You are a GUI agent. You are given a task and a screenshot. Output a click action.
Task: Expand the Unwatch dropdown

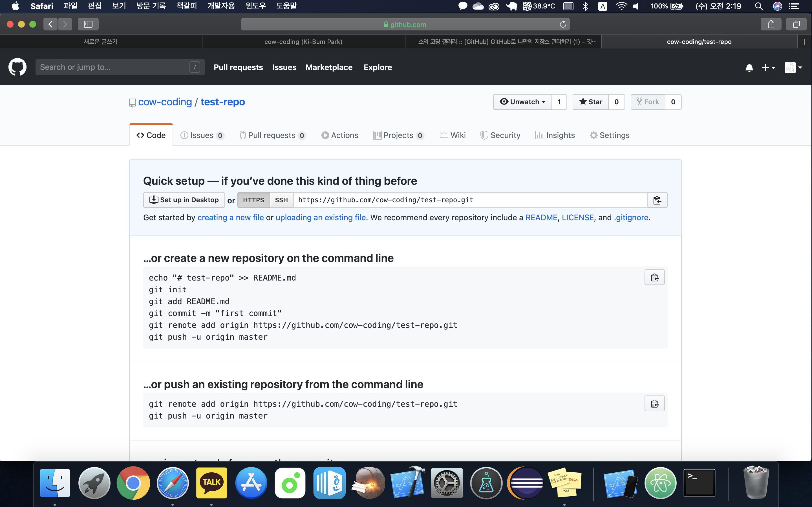522,102
